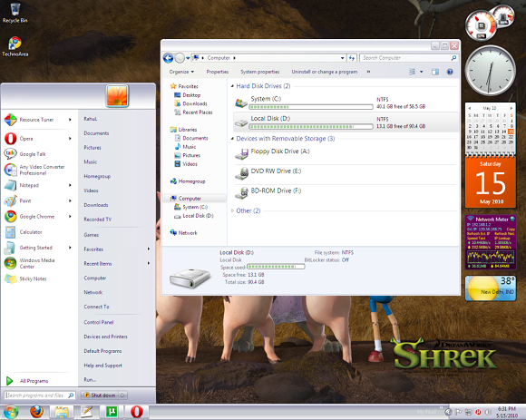Click Local Disk (D:) usage bar
Screen dimensions: 526x420
[x=311, y=126]
